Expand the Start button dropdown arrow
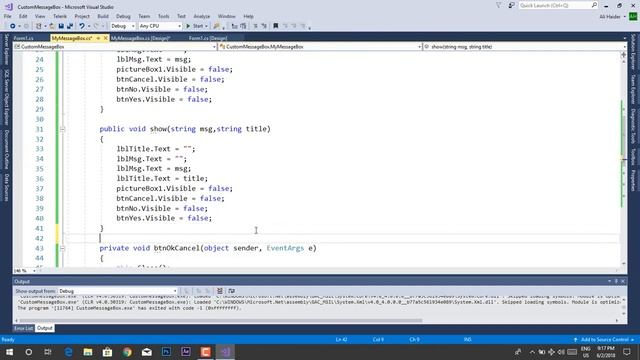Image resolution: width=640 pixels, height=360 pixels. [207, 26]
